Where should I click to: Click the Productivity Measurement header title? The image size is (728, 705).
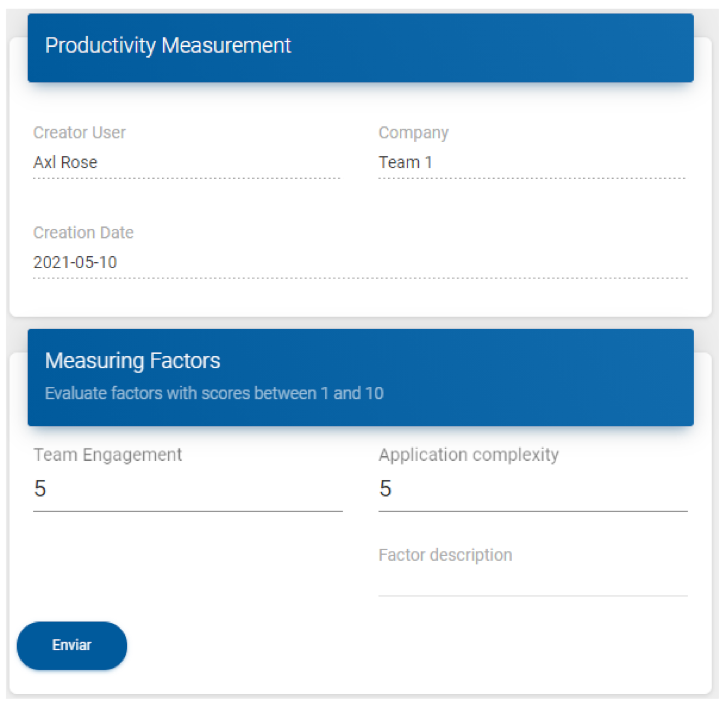click(168, 46)
